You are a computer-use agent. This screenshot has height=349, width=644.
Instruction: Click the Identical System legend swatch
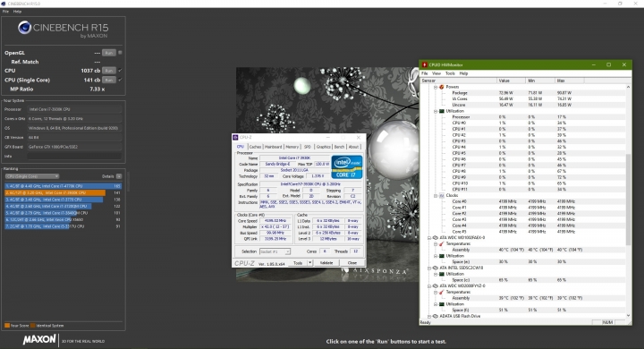coord(33,326)
